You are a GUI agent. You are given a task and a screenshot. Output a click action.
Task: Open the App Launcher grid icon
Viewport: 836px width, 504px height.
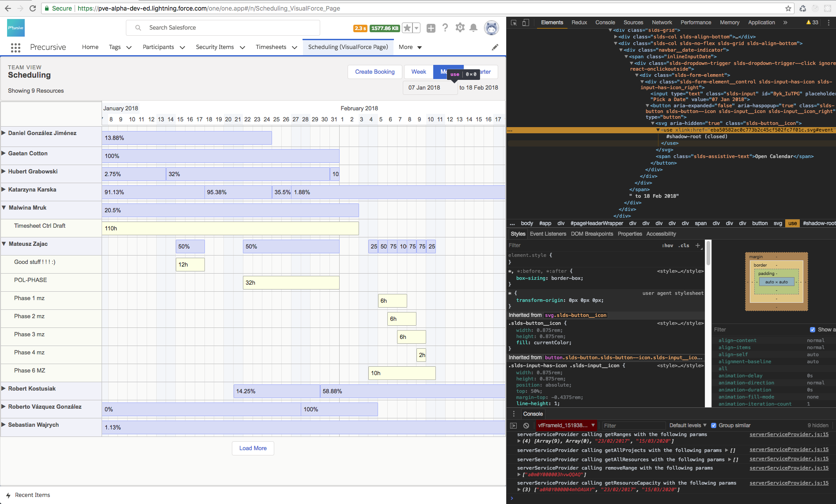[x=15, y=47]
